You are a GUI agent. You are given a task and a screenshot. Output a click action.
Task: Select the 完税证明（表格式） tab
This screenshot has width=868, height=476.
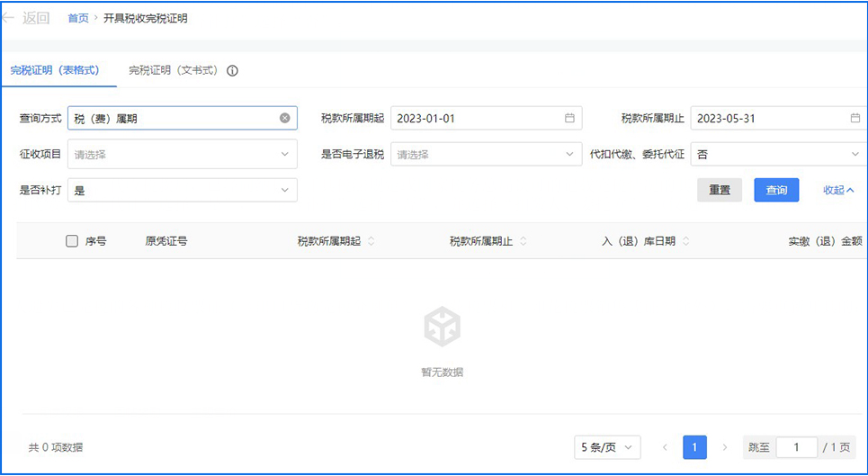coord(54,70)
